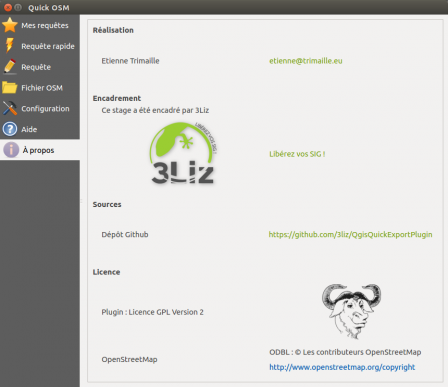The image size is (448, 387).
Task: Go to Fichier OSM section
Action: (40, 88)
